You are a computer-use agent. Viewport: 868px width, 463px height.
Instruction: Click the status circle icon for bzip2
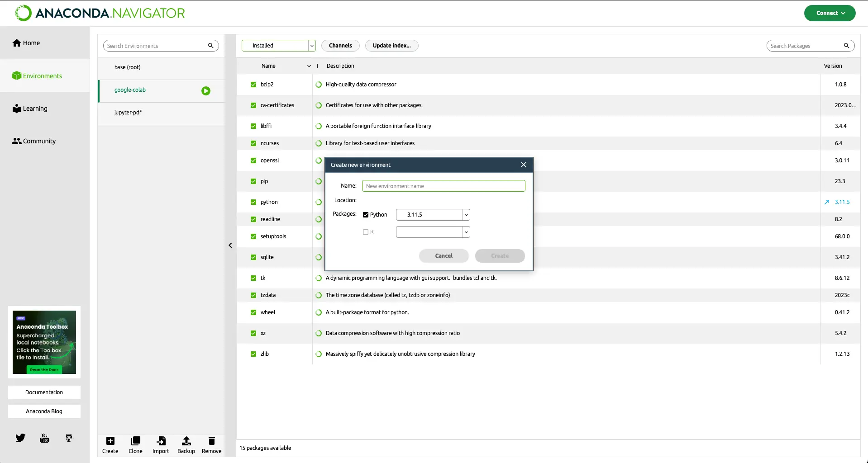coord(319,85)
